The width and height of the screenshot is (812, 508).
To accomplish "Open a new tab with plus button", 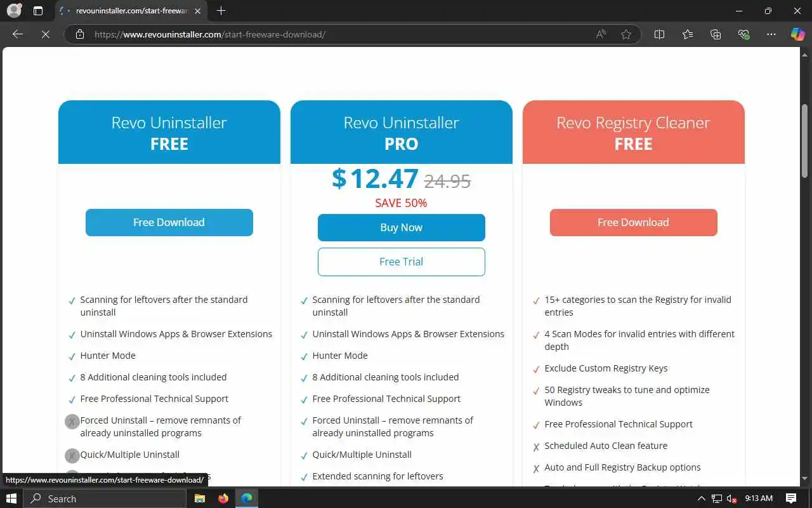I will click(x=221, y=11).
